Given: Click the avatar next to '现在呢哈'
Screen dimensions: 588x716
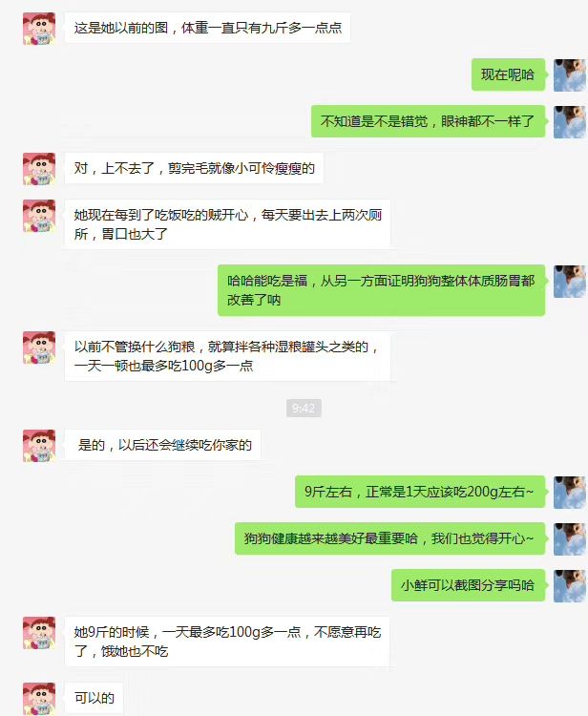Looking at the screenshot, I should click(570, 74).
